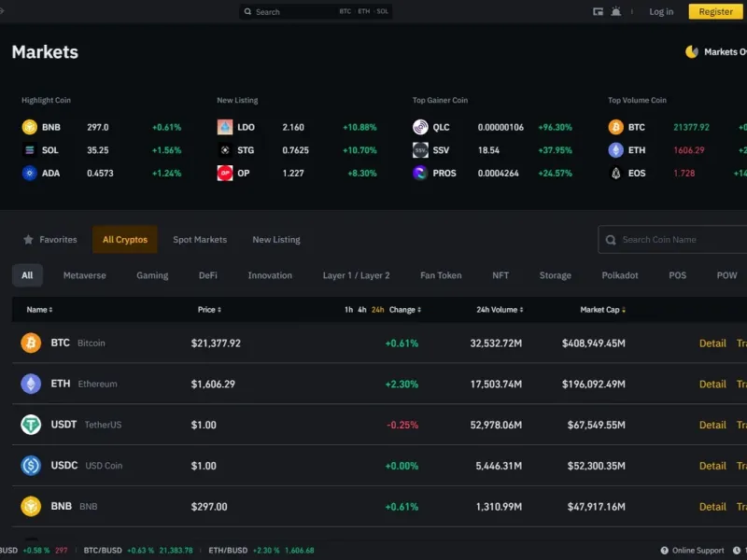Switch to the All Cryptos tab
The width and height of the screenshot is (747, 560).
pyautogui.click(x=125, y=240)
